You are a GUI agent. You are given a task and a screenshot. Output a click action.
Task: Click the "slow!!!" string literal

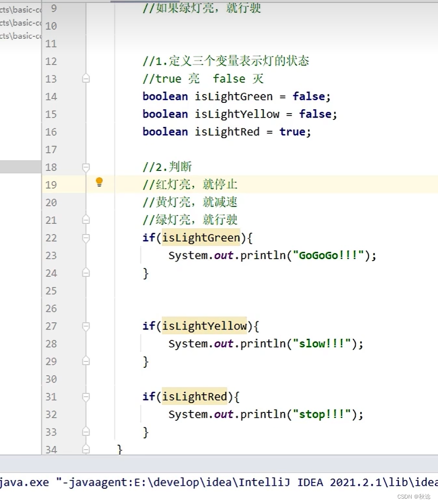[x=322, y=344]
